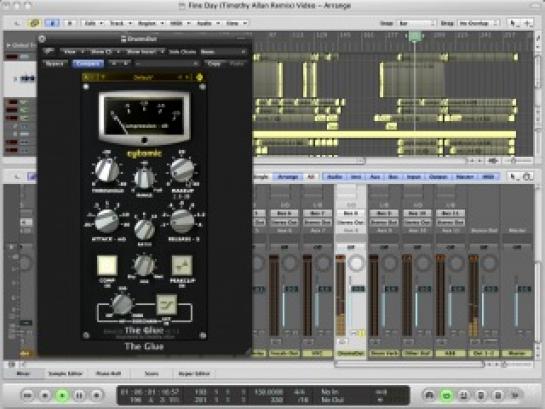The height and width of the screenshot is (409, 545).
Task: Toggle the Comp In square button
Action: [x=107, y=266]
